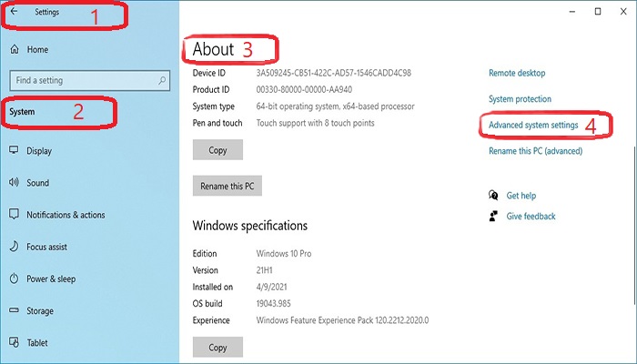This screenshot has height=364, width=637.
Task: Click the System category heading
Action: click(22, 112)
